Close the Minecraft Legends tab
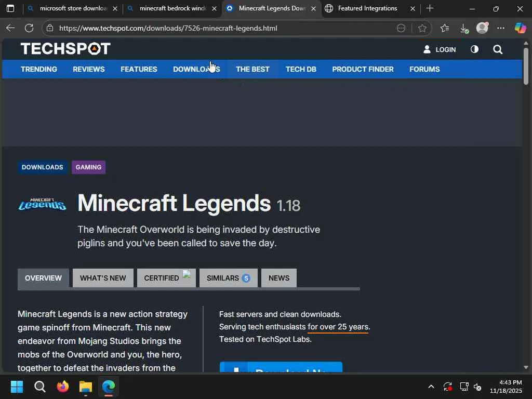This screenshot has height=399, width=532. click(x=313, y=8)
